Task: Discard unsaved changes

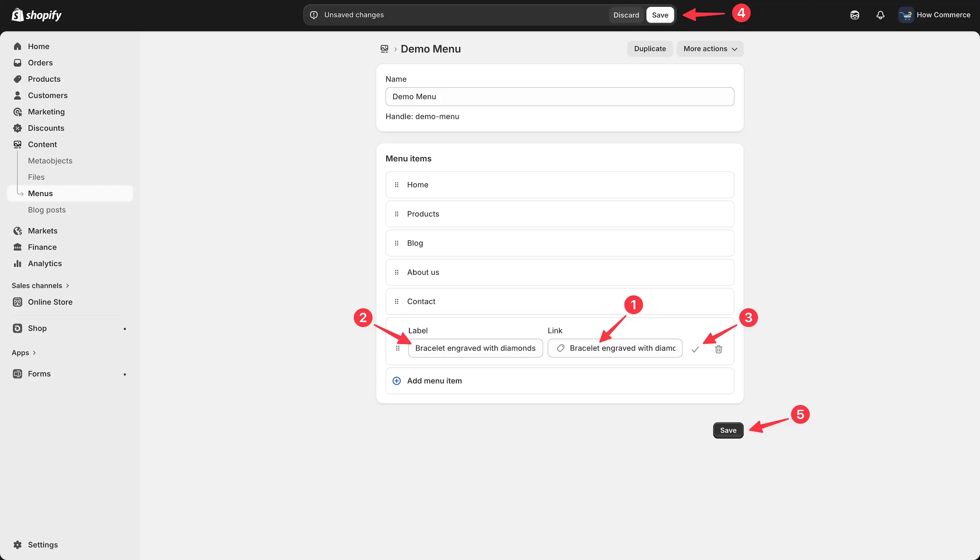Action: coord(626,15)
